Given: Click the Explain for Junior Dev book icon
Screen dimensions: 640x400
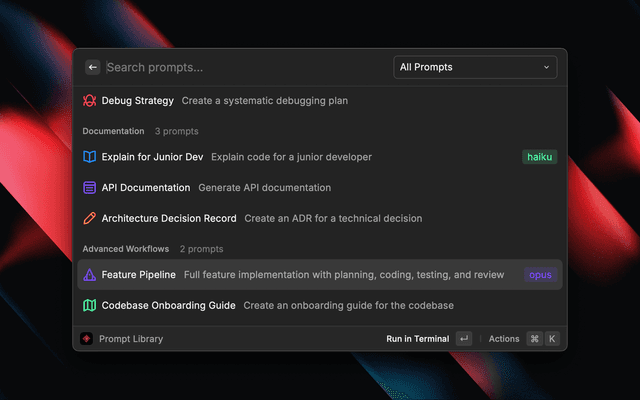Looking at the screenshot, I should (89, 157).
